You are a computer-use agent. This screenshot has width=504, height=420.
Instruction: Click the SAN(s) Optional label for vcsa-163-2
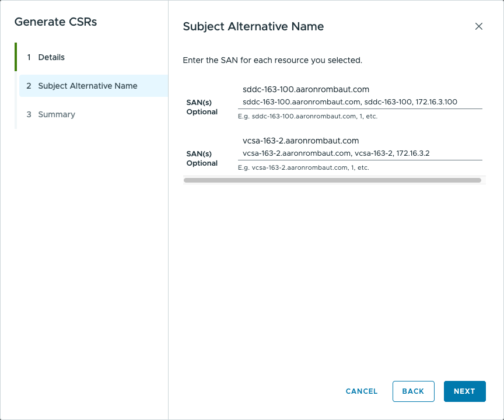tap(202, 158)
